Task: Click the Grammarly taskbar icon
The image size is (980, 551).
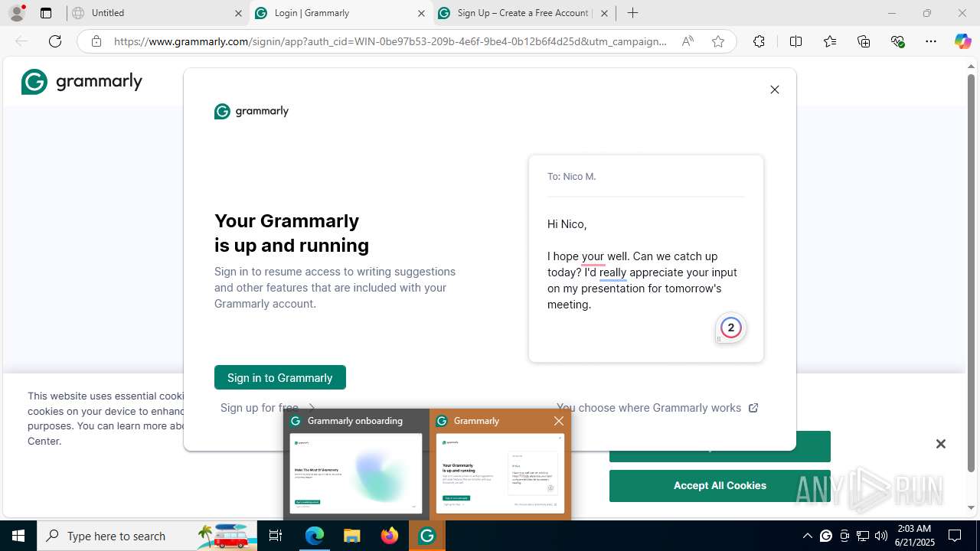Action: coord(427,536)
